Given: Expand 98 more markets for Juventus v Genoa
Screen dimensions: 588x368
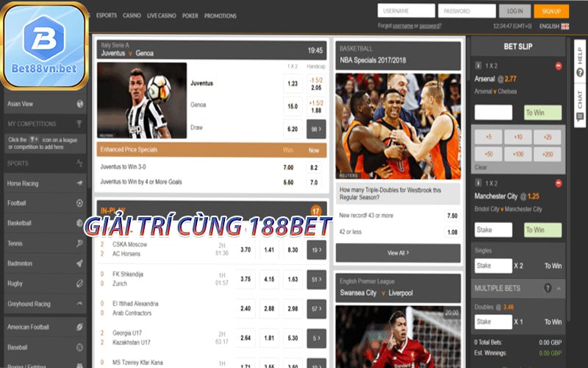Looking at the screenshot, I should tap(316, 129).
